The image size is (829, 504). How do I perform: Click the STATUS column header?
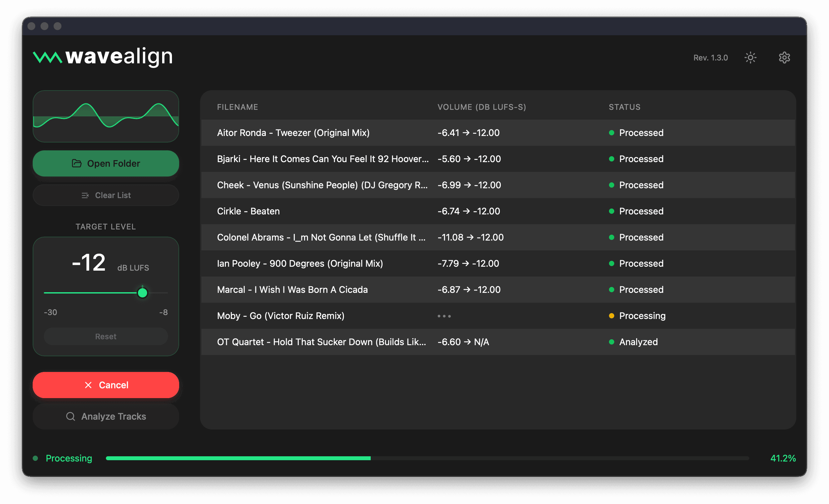click(x=624, y=107)
